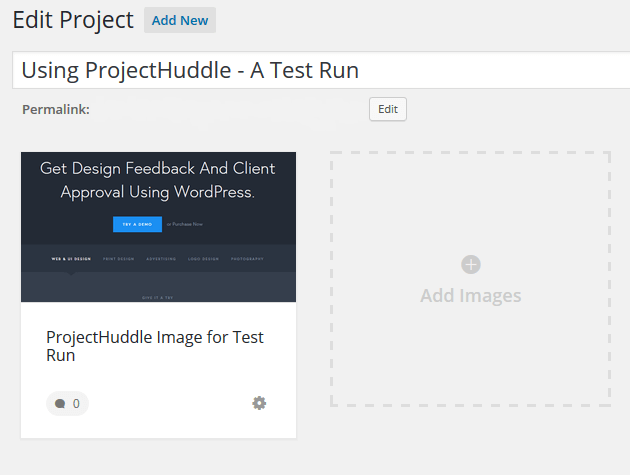Open image settings gear icon
The height and width of the screenshot is (475, 630).
259,403
